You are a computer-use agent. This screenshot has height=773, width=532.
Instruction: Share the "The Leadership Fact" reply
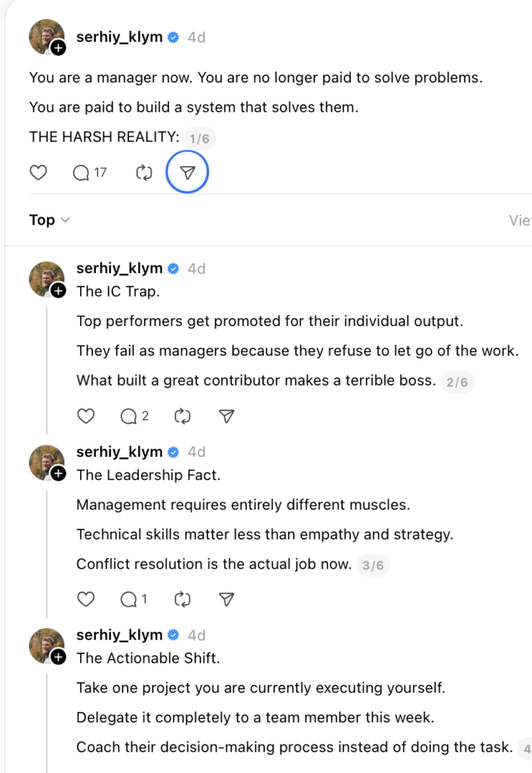(x=226, y=599)
